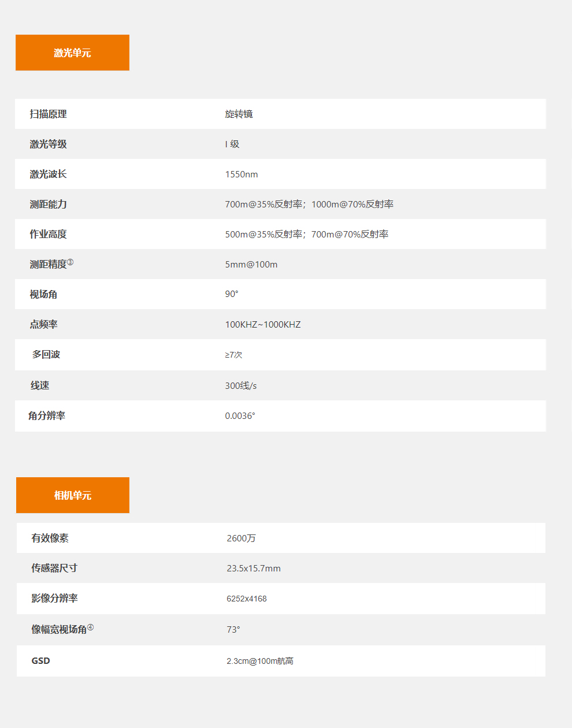Select the 90° field of view value
The image size is (572, 728).
(x=232, y=294)
